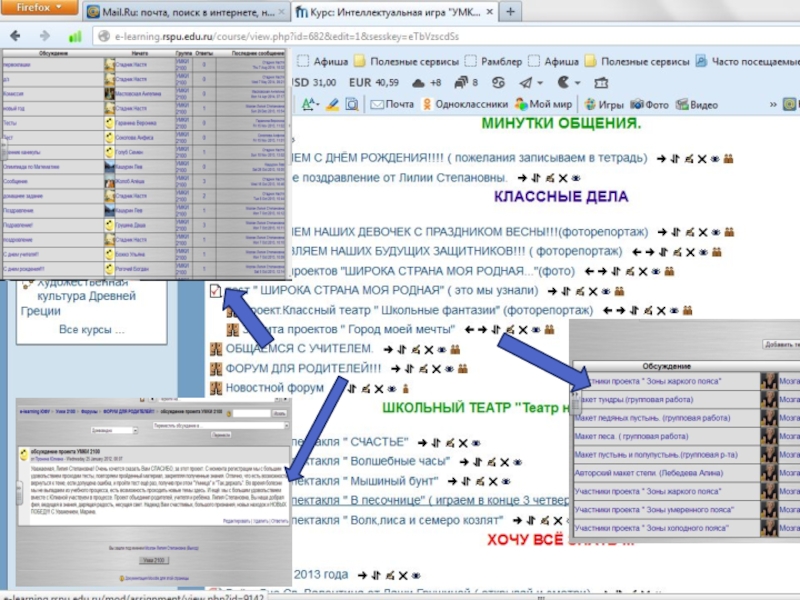Open the 'Часто посещаемые' bookmark folder
The height and width of the screenshot is (600, 800).
(x=747, y=61)
